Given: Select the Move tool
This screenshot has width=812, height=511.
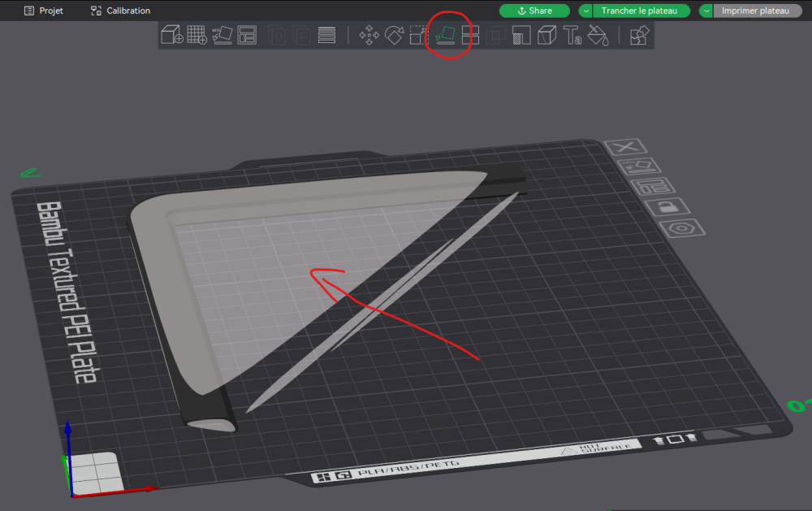Looking at the screenshot, I should tap(369, 35).
